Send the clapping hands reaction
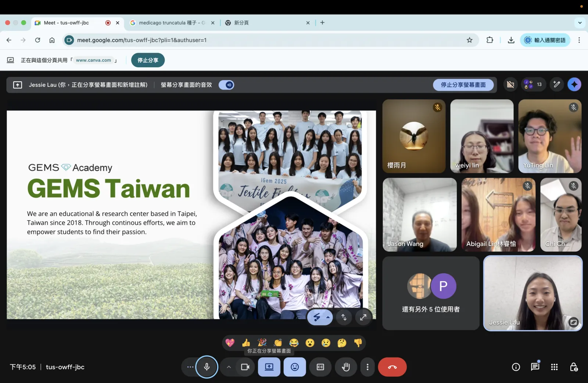Image resolution: width=588 pixels, height=383 pixels. (278, 343)
